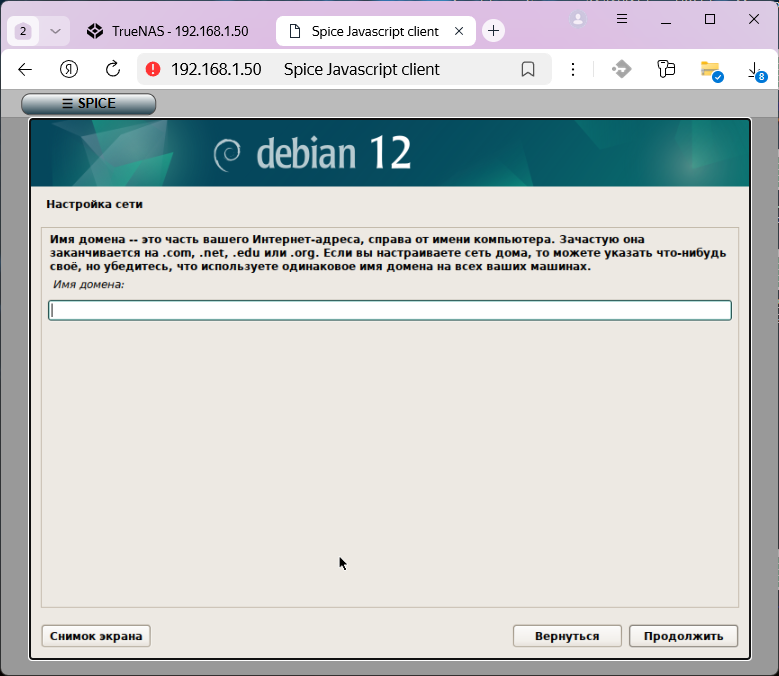Click the Снимок экрана button
Image resolution: width=779 pixels, height=676 pixels.
click(96, 636)
